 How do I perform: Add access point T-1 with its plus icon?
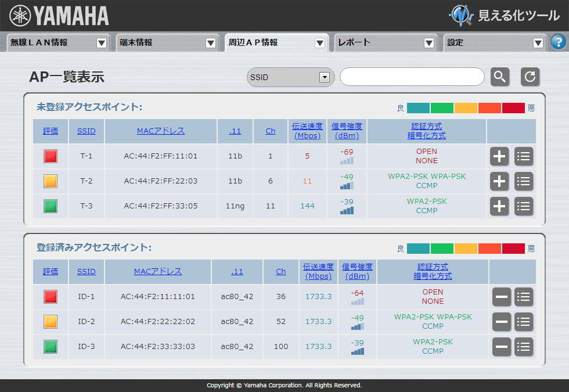tap(499, 156)
